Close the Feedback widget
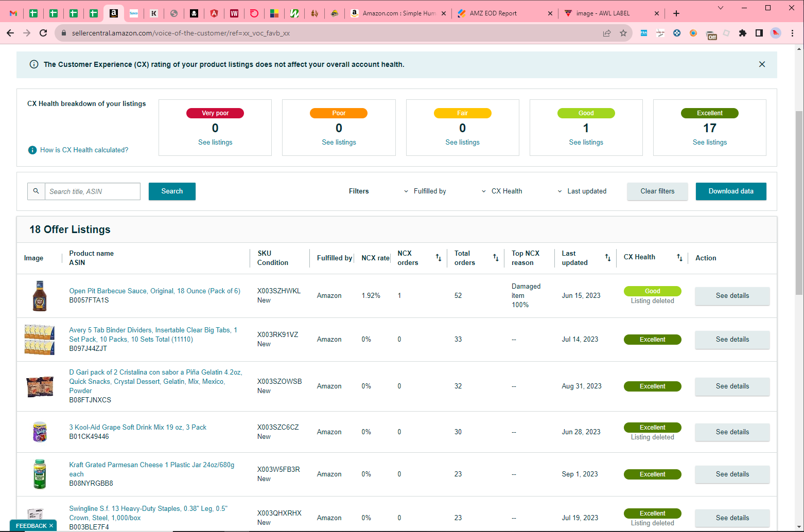804x532 pixels. 51,526
